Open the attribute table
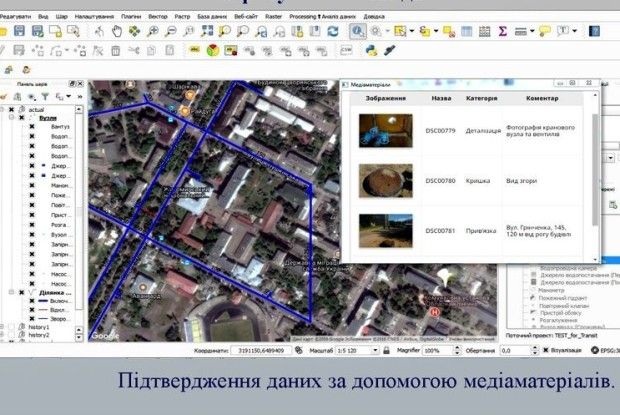 (x=467, y=31)
